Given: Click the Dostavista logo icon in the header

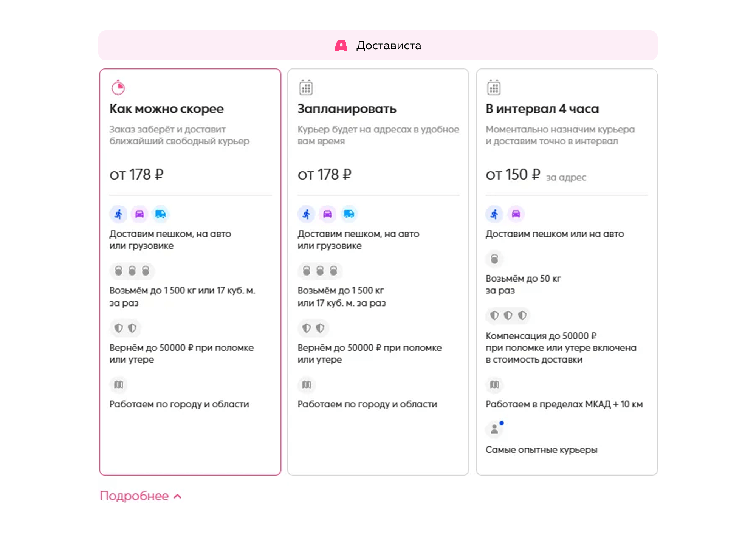Looking at the screenshot, I should 341,46.
